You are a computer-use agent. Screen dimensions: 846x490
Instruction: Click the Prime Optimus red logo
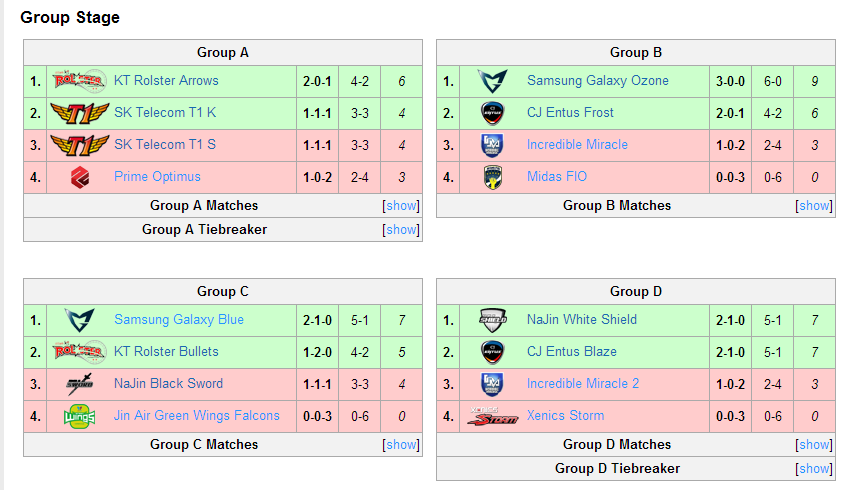coord(80,177)
